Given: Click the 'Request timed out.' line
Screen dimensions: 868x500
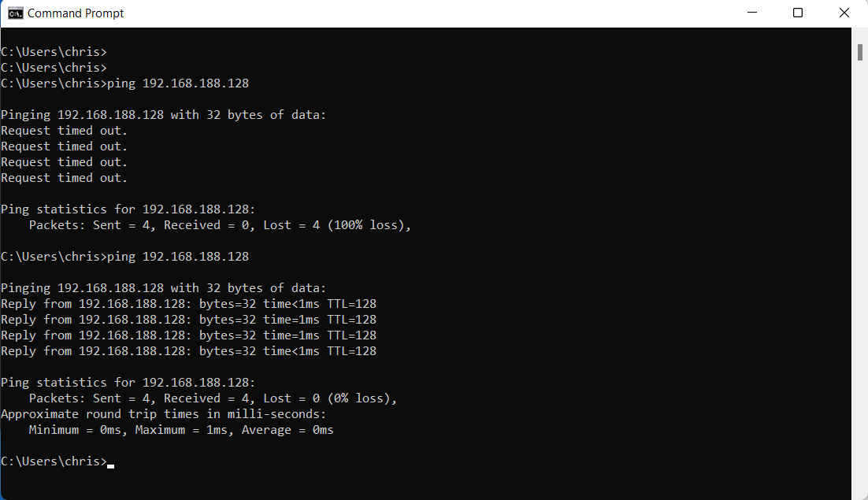Looking at the screenshot, I should pos(65,130).
